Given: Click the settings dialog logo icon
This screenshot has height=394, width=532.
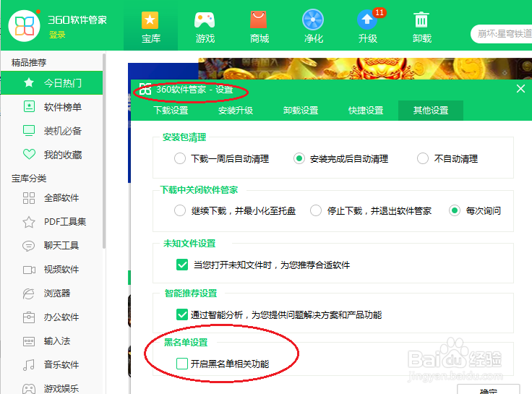Looking at the screenshot, I should pyautogui.click(x=145, y=89).
